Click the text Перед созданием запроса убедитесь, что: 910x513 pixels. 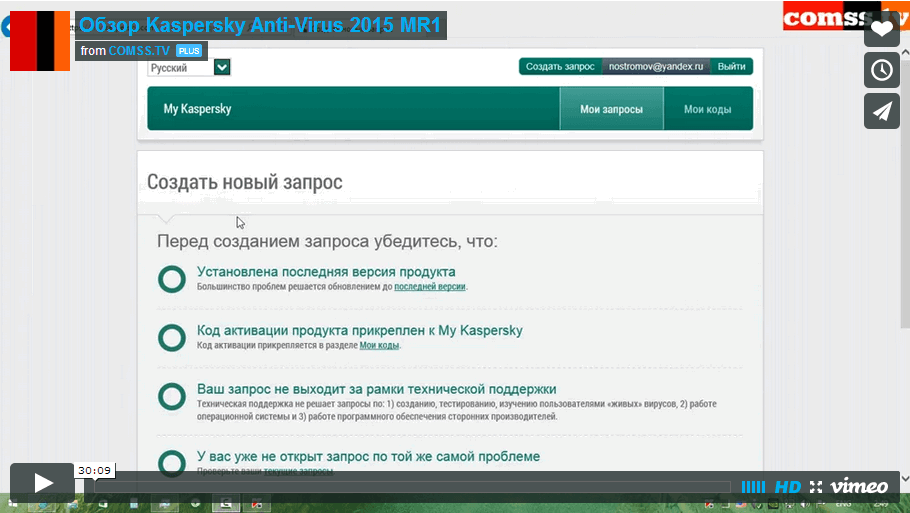pos(327,241)
